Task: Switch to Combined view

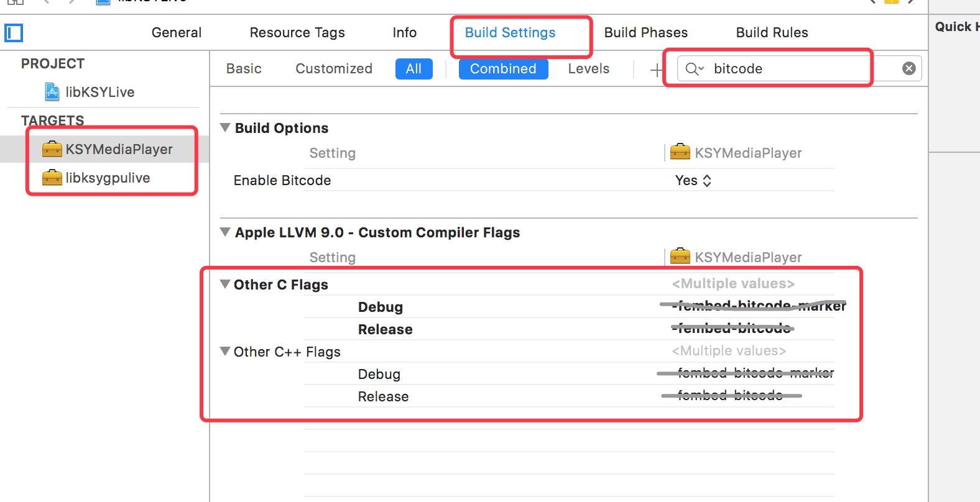Action: coord(504,69)
